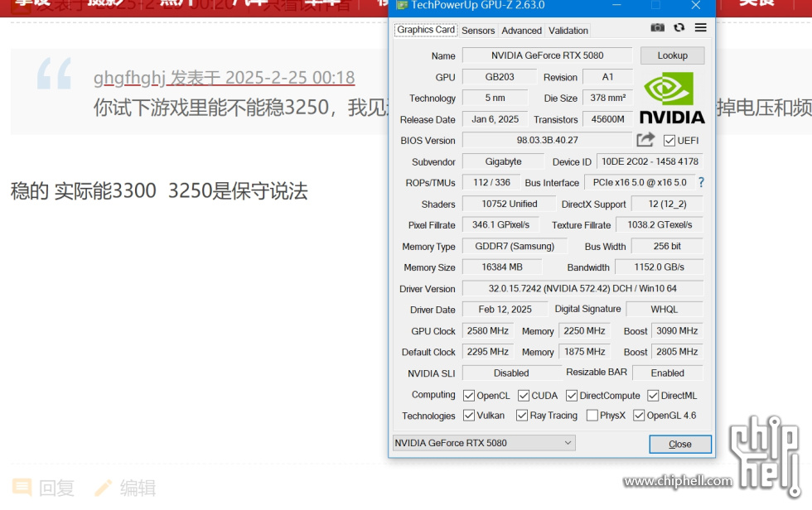Open the GPU-Z hamburger menu

pos(701,27)
